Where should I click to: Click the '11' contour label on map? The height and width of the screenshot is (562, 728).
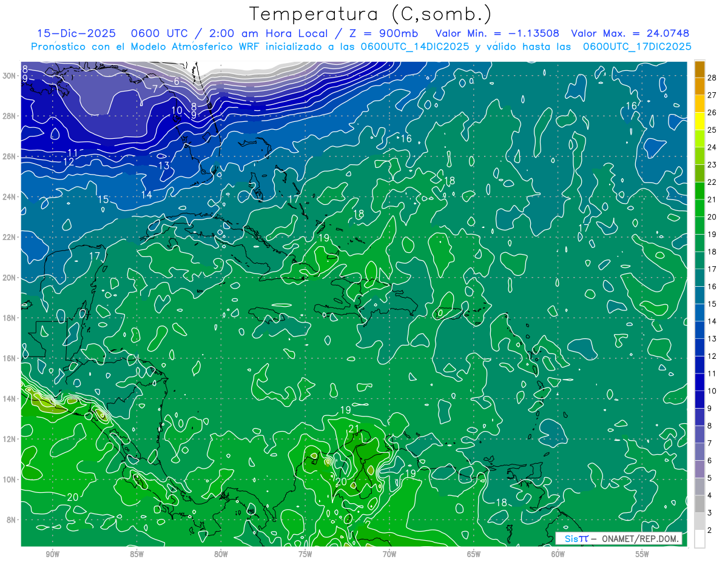[73, 153]
